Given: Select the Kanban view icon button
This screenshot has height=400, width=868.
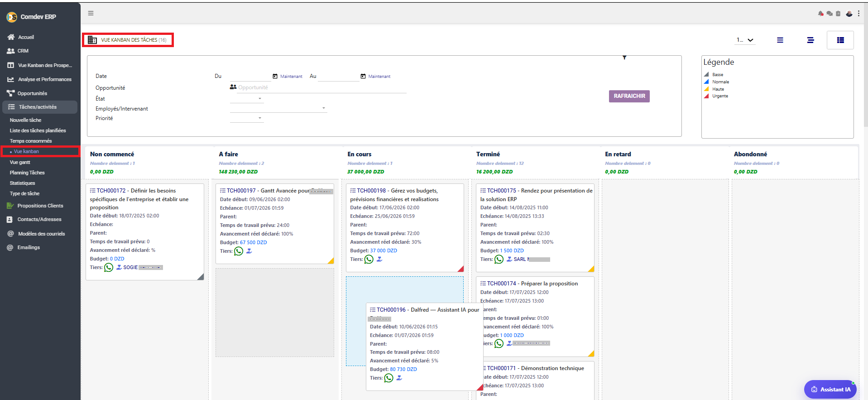Looking at the screenshot, I should 840,40.
